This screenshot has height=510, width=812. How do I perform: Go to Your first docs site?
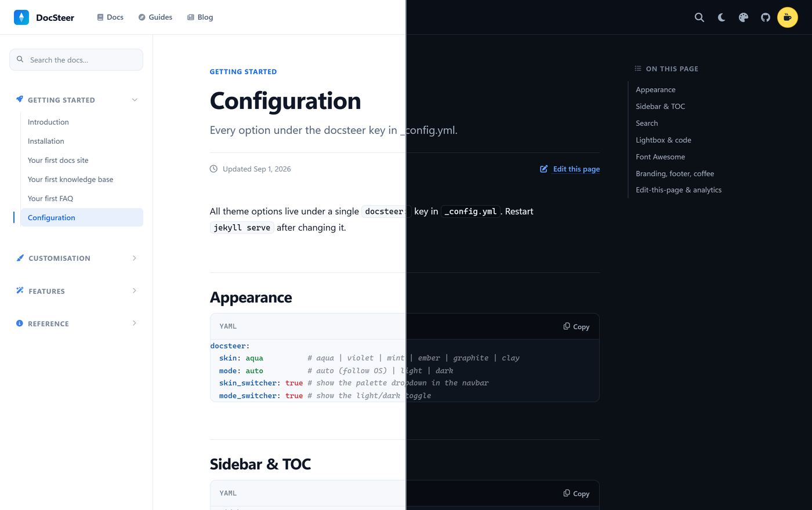click(58, 161)
